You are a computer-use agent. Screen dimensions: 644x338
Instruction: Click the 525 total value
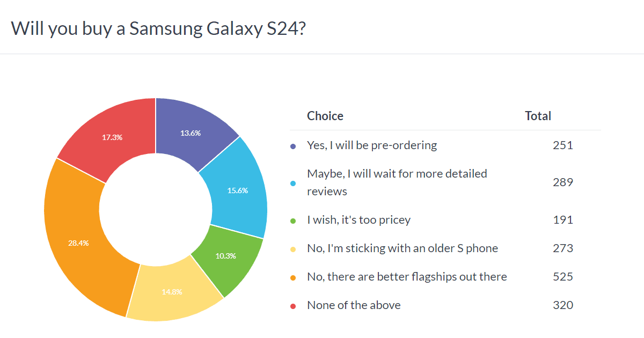tap(562, 276)
